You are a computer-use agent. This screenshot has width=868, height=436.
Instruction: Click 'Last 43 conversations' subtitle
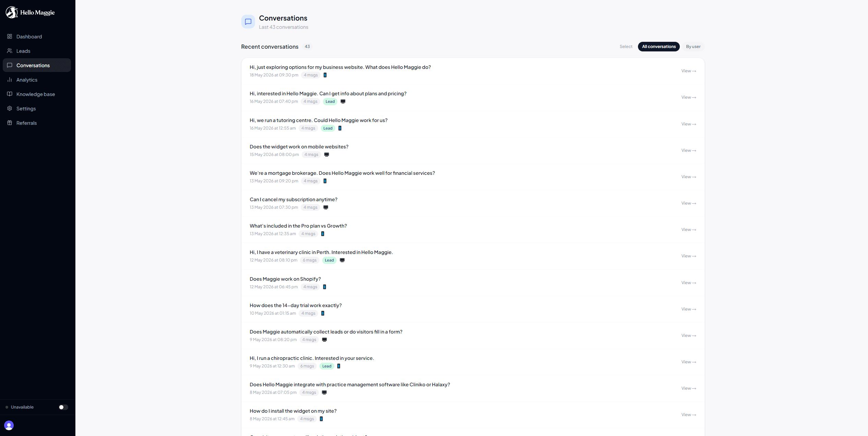[284, 27]
